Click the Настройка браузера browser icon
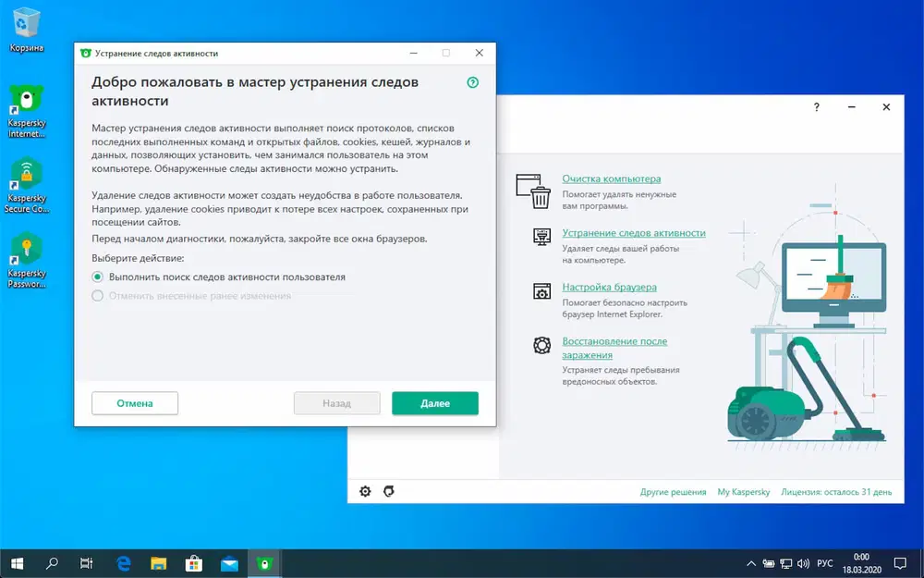This screenshot has width=924, height=578. tap(540, 289)
